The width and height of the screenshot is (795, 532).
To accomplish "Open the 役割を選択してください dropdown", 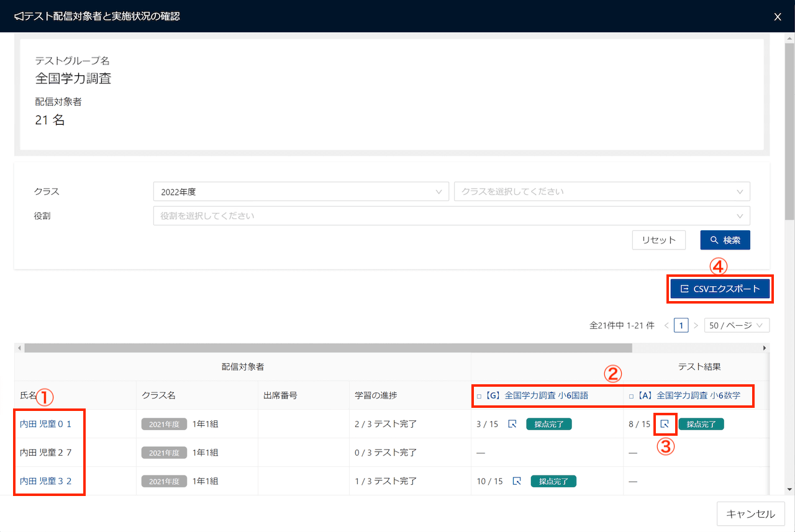I will (x=452, y=216).
